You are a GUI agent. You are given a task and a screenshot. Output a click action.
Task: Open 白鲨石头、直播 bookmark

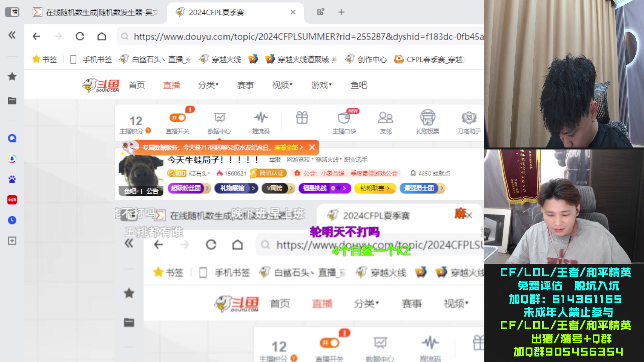155,59
